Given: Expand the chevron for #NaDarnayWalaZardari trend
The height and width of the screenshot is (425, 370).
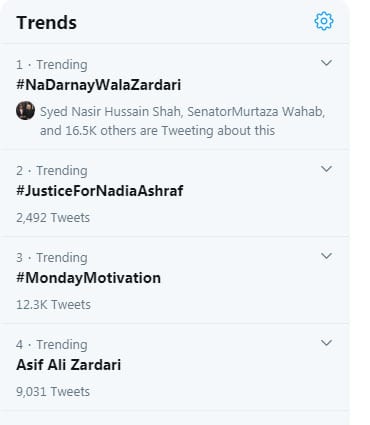Looking at the screenshot, I should pyautogui.click(x=326, y=63).
